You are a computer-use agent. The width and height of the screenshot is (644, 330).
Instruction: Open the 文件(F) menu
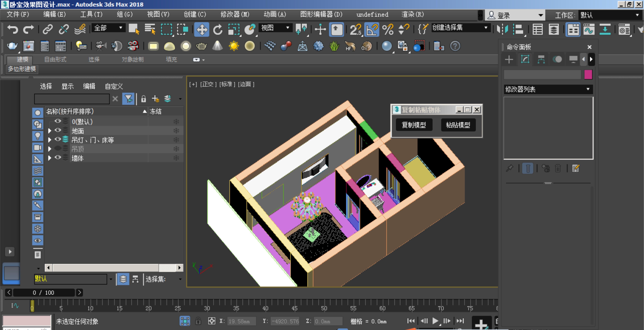coord(18,15)
